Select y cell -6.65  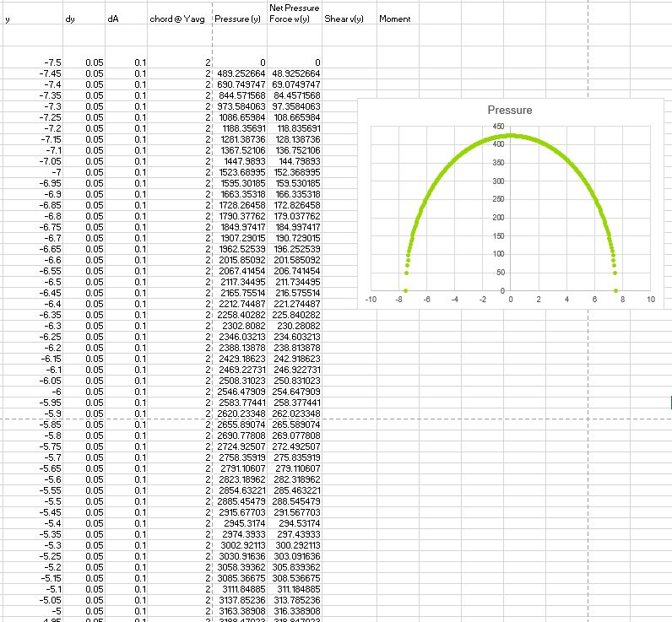[33, 249]
